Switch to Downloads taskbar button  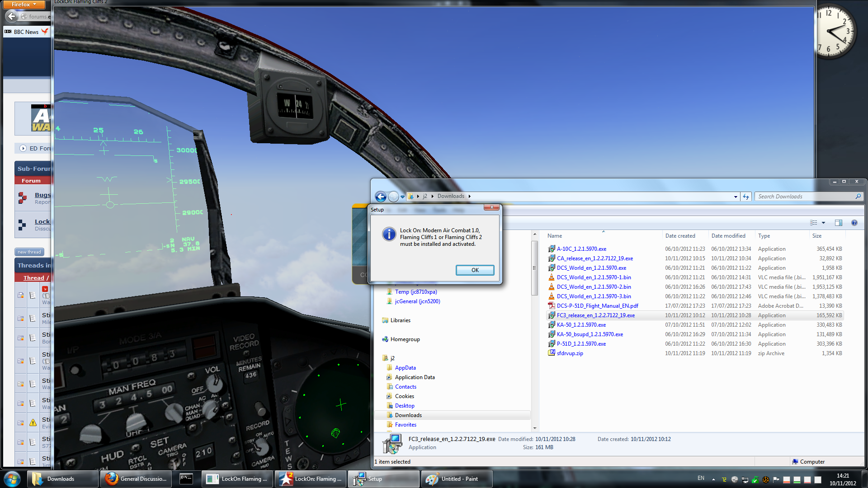click(x=62, y=479)
